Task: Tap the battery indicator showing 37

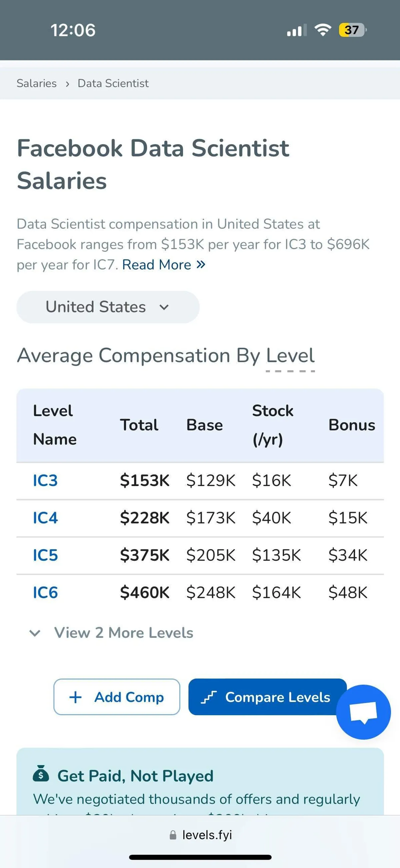Action: pyautogui.click(x=352, y=30)
